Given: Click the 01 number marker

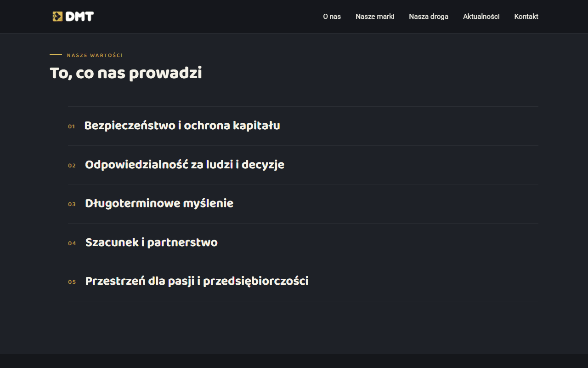Looking at the screenshot, I should pos(71,126).
